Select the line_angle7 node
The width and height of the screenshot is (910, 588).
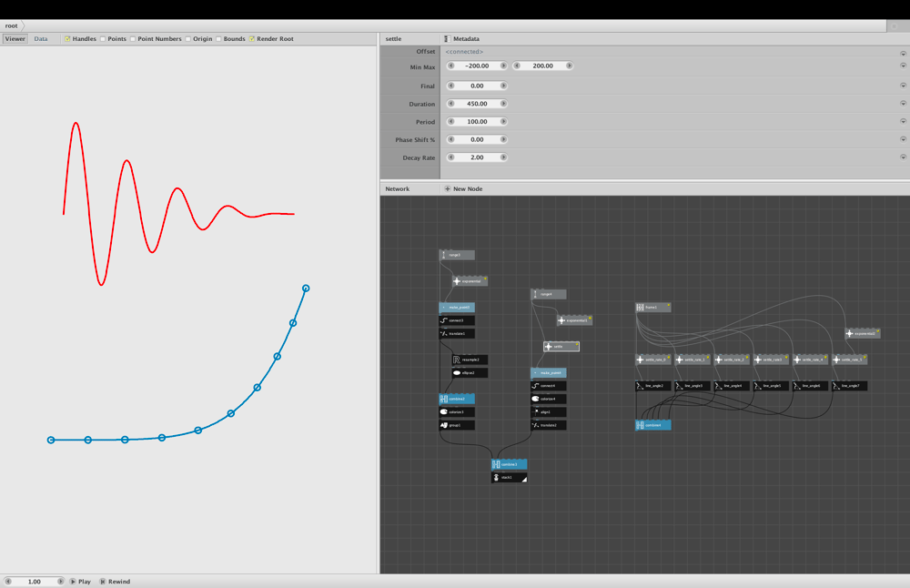click(849, 386)
